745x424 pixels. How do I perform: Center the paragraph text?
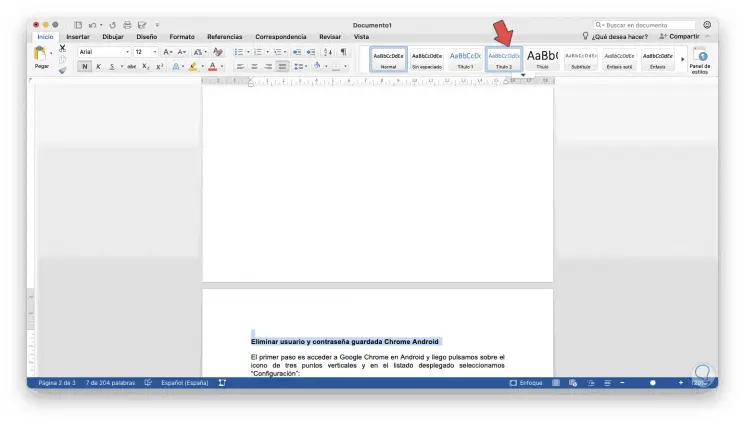pos(254,67)
